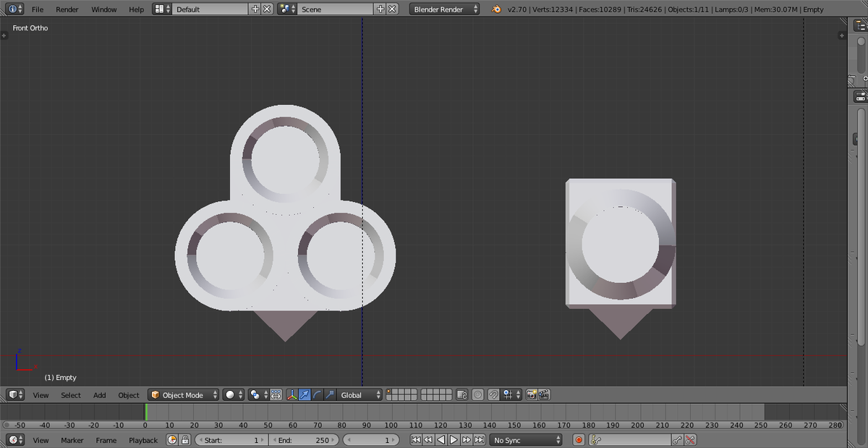Open the Object Mode dropdown
Viewport: 868px width, 448px height.
pos(184,395)
